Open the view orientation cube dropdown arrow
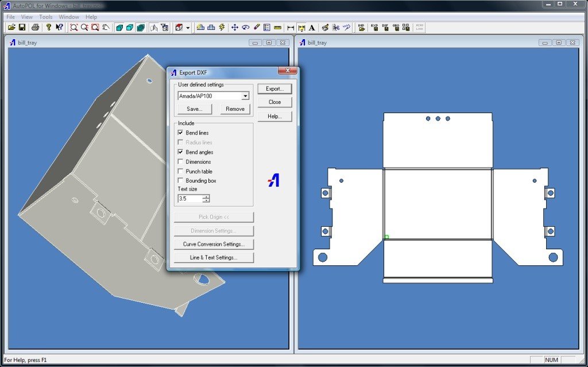Viewport: 588px width, 367px height. tap(188, 28)
